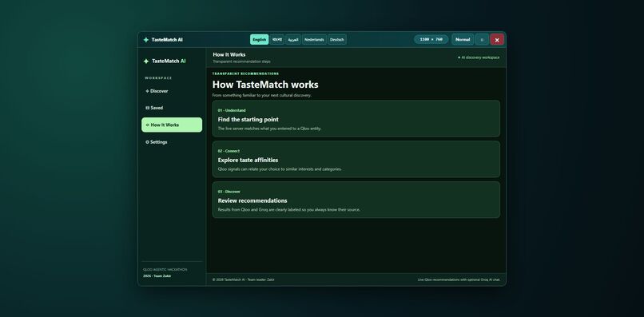The width and height of the screenshot is (644, 317).
Task: Switch language to Nederlands
Action: [314, 40]
